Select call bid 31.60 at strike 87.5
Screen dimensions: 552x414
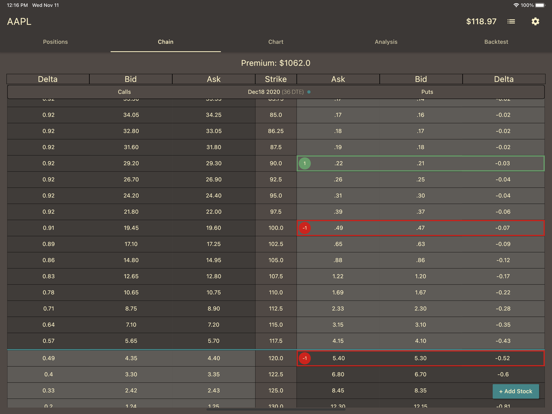pyautogui.click(x=131, y=147)
